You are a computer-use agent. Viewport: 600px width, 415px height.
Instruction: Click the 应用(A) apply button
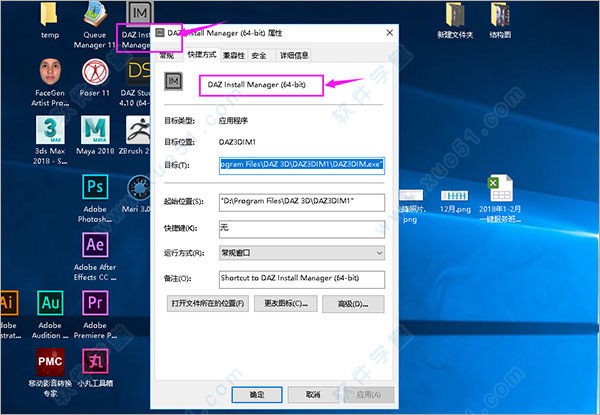point(368,394)
